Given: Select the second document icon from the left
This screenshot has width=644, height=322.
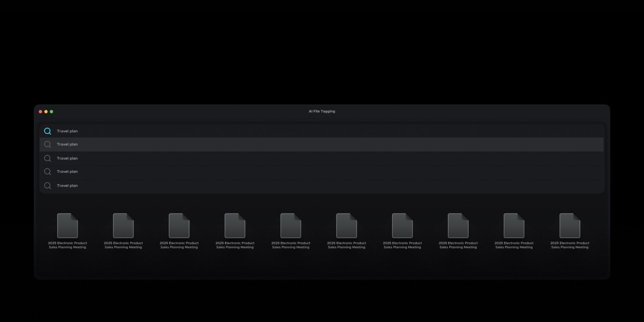Looking at the screenshot, I should (123, 225).
